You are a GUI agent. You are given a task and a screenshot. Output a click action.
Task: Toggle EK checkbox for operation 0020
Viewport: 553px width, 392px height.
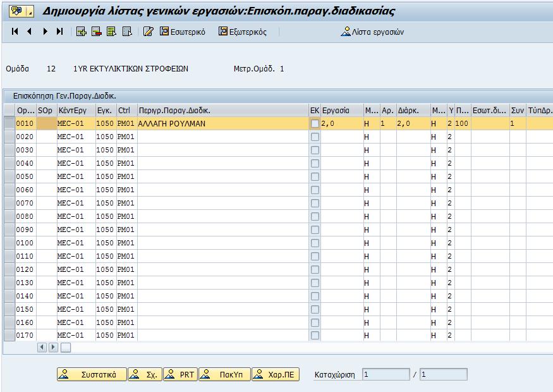pyautogui.click(x=315, y=137)
